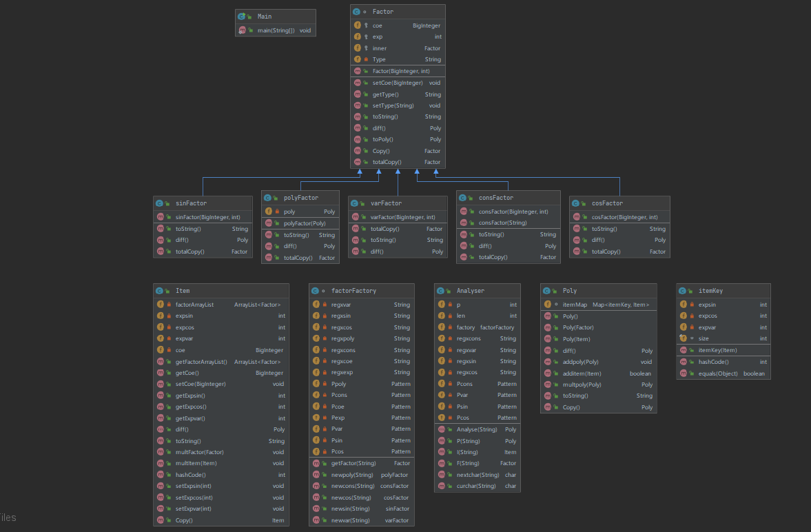Image resolution: width=811 pixels, height=532 pixels.
Task: Click the polyFactor class icon
Action: [267, 198]
